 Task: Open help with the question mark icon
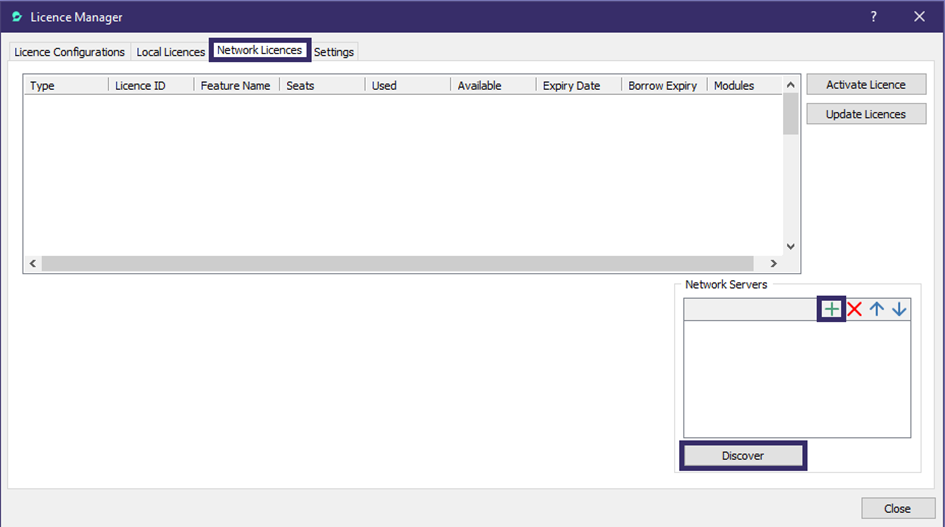tap(873, 16)
